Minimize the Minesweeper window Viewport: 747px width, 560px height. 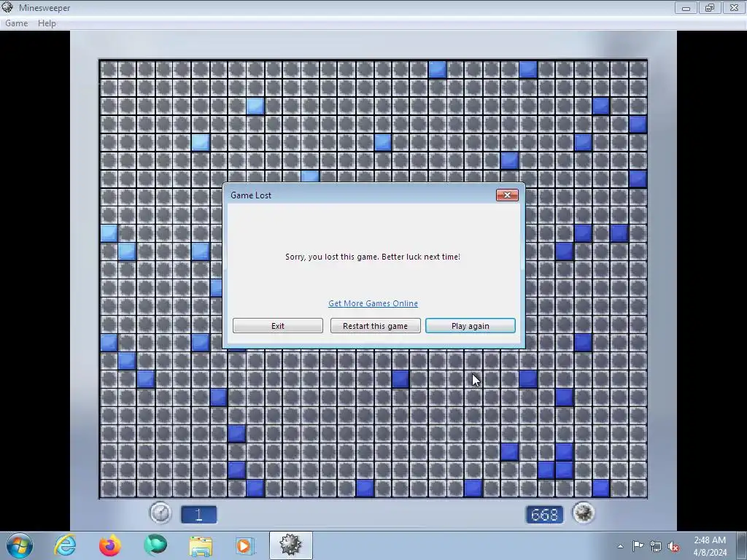pos(686,7)
